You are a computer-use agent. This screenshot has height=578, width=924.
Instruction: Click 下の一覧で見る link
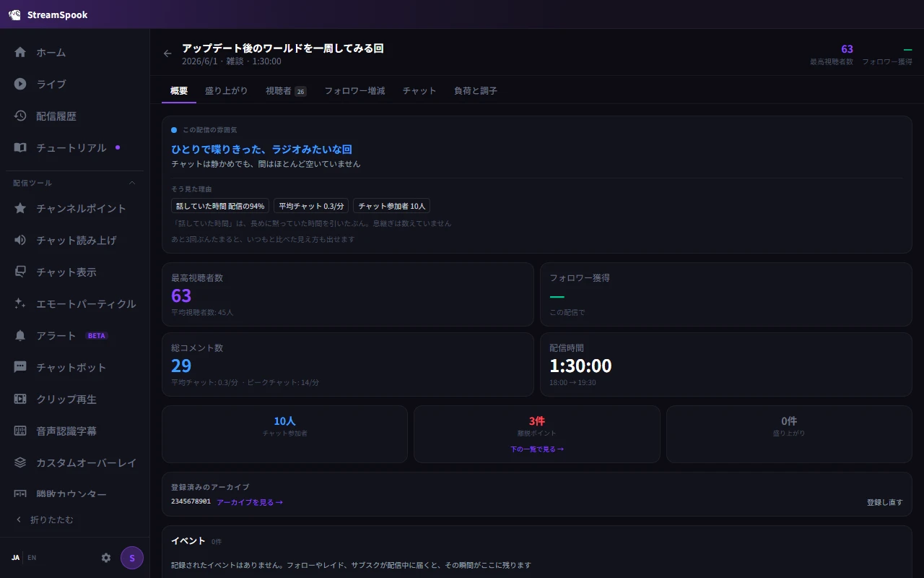[537, 449]
